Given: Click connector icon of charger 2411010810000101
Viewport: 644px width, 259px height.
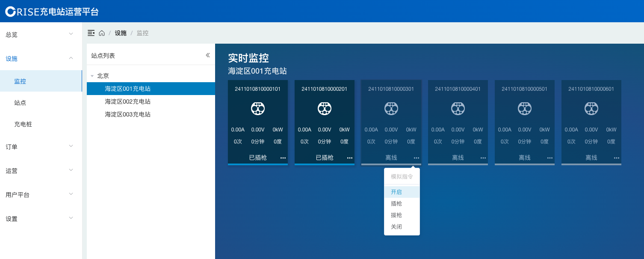Looking at the screenshot, I should [258, 109].
